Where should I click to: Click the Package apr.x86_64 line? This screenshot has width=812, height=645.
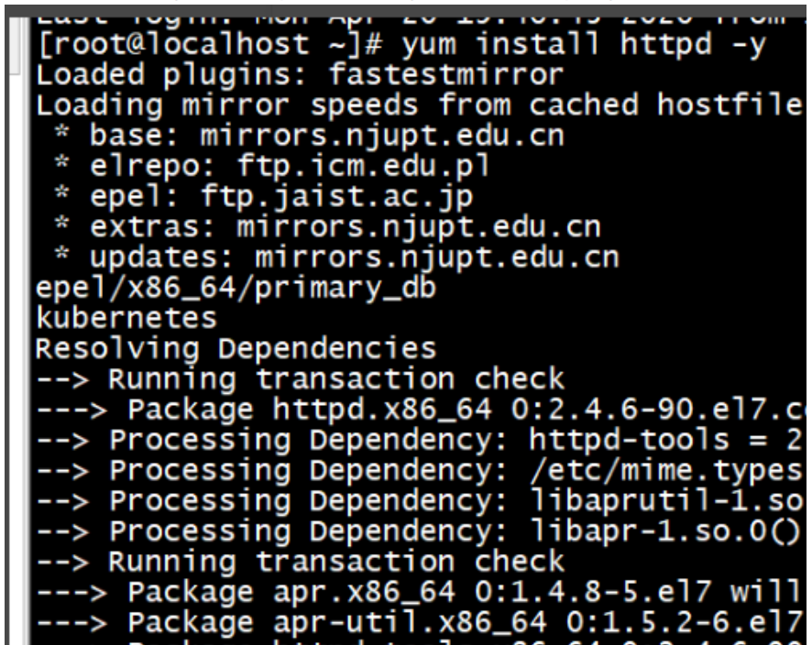tap(419, 593)
